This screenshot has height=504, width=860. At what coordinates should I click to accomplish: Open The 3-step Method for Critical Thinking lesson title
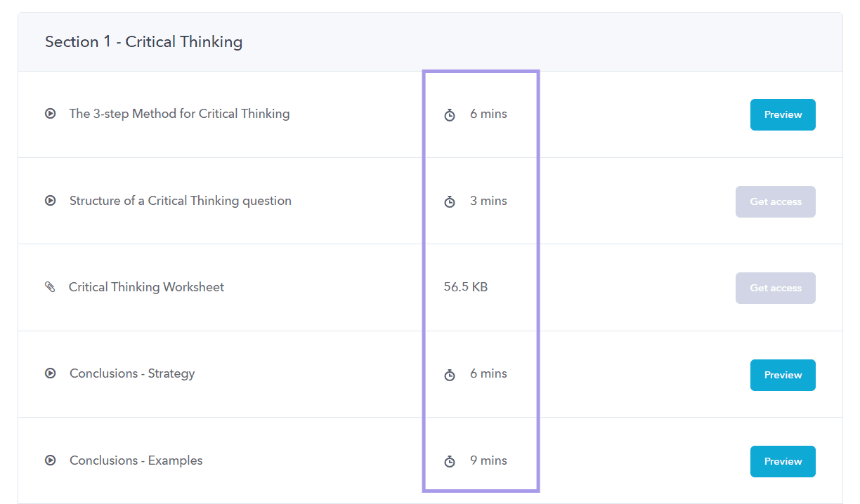179,113
